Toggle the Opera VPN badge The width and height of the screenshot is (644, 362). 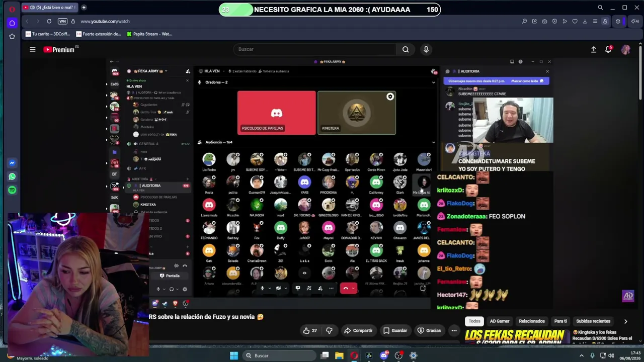click(x=62, y=21)
